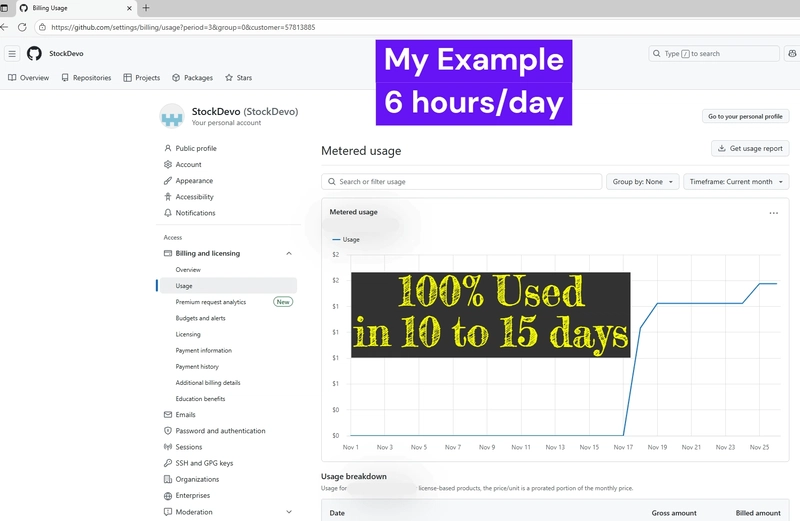Click the SSH and GPG keys item
Screen dimensions: 800x521
pyautogui.click(x=204, y=463)
